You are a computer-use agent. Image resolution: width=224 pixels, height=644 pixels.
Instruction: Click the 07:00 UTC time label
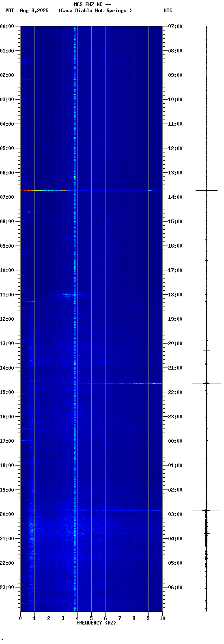[x=175, y=26]
